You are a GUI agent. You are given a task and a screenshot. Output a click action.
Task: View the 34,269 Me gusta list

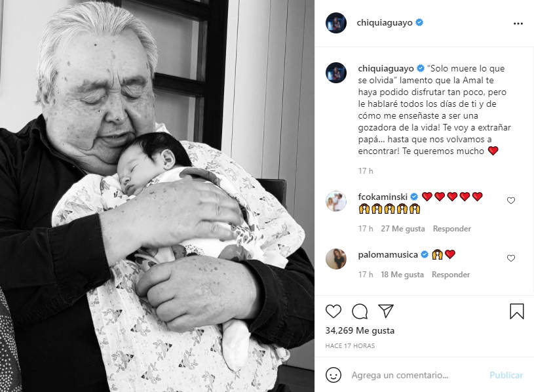(x=360, y=330)
